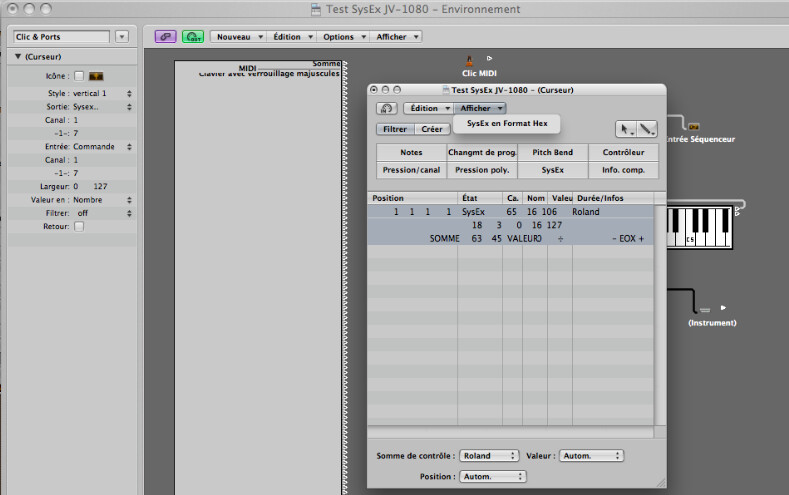Click the Largeur 127 maximum value
Viewport: 789px width, 495px height.
pos(100,187)
